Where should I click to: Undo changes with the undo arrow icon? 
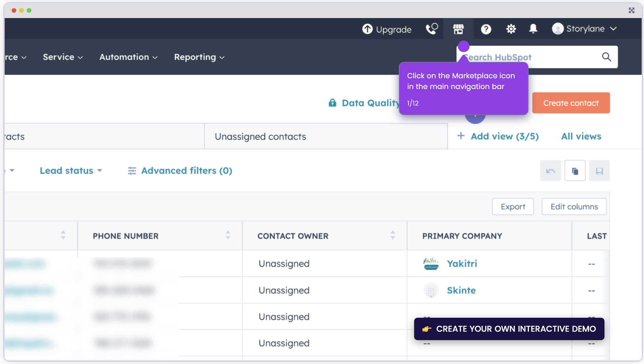551,171
